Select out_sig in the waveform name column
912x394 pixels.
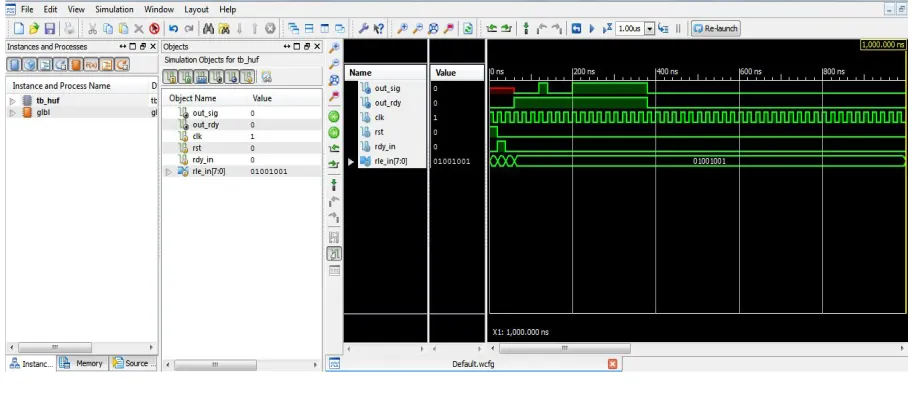[387, 88]
